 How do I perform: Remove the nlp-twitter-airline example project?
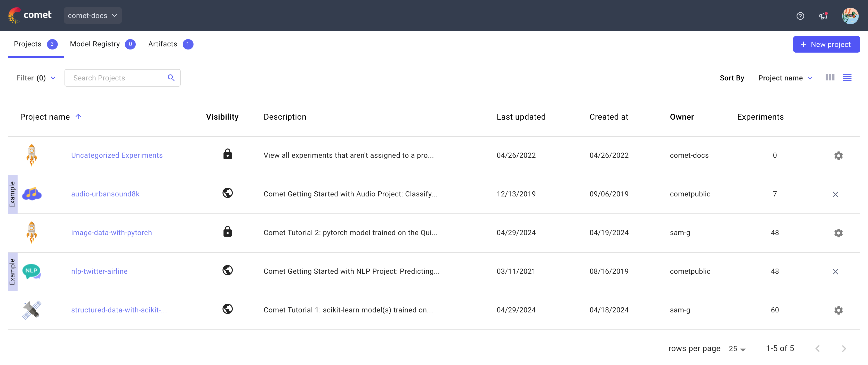[836, 271]
